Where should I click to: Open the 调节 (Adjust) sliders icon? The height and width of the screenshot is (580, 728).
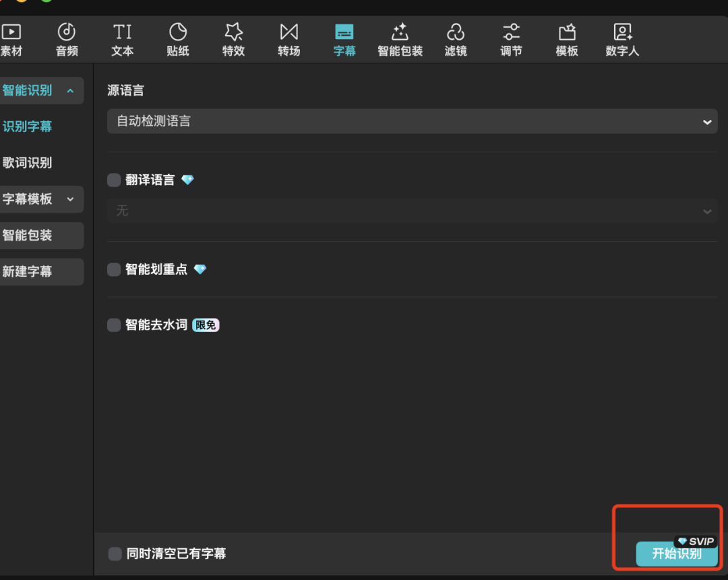click(511, 32)
